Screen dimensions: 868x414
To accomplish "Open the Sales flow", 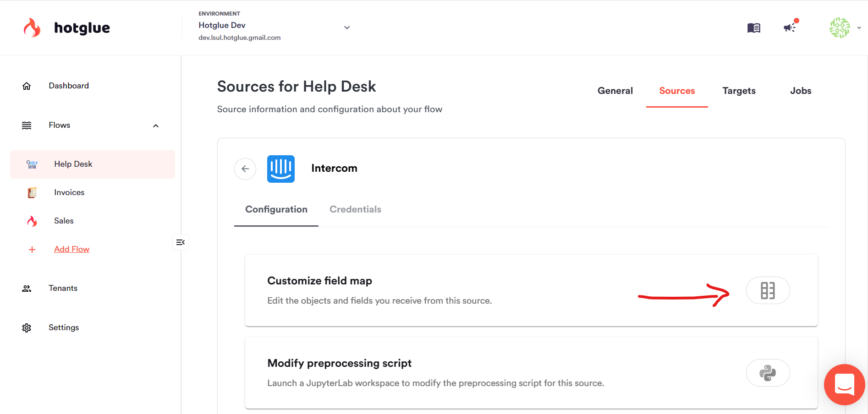I will [x=64, y=221].
